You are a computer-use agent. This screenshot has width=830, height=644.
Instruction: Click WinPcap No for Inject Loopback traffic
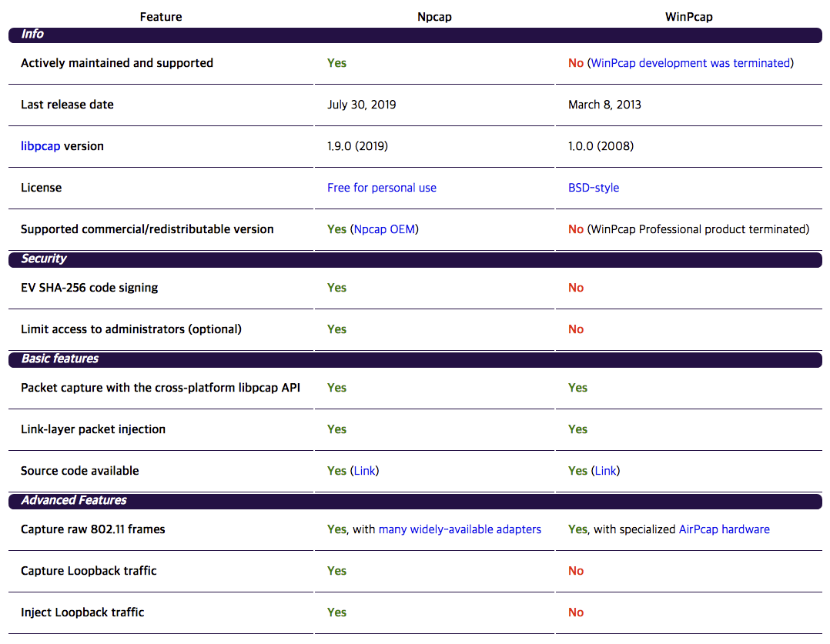point(576,612)
